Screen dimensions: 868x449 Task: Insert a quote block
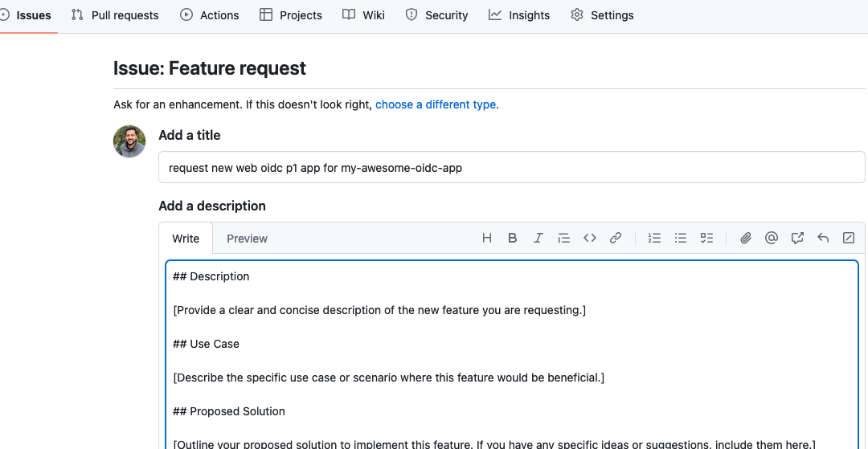pos(563,239)
